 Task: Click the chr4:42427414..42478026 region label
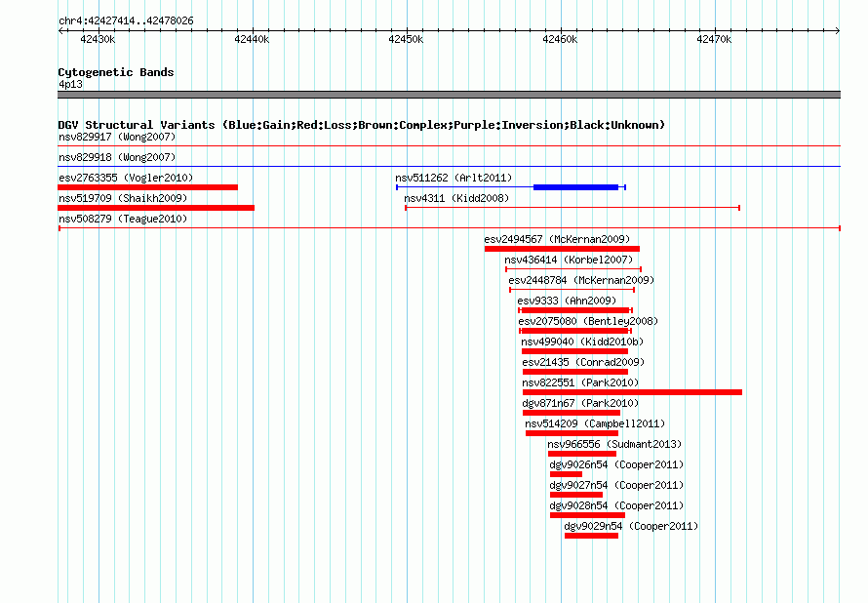tap(126, 21)
